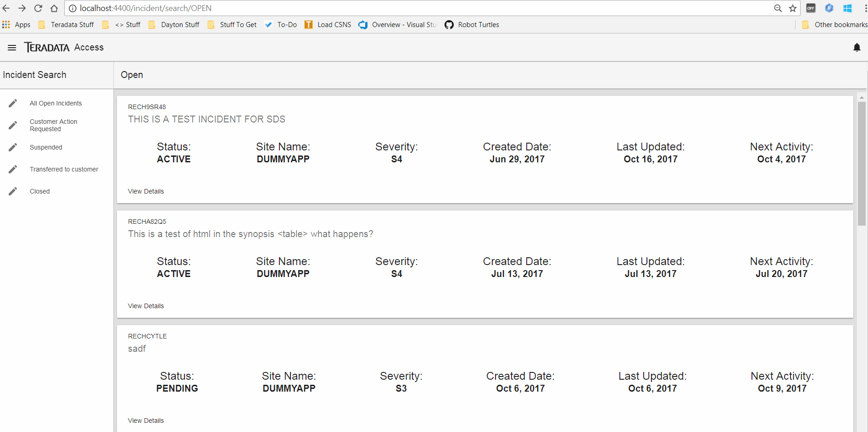Bookmark this page with star icon
Image resolution: width=868 pixels, height=432 pixels.
(793, 8)
